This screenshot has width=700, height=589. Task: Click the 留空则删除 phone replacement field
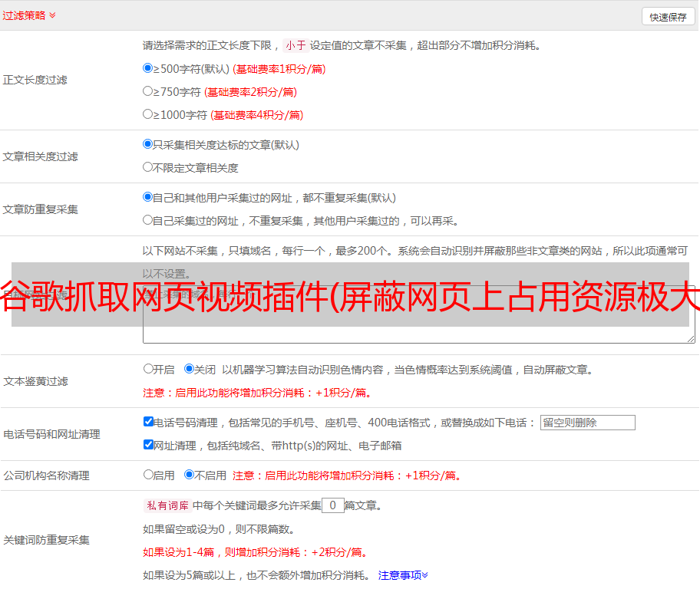click(587, 423)
